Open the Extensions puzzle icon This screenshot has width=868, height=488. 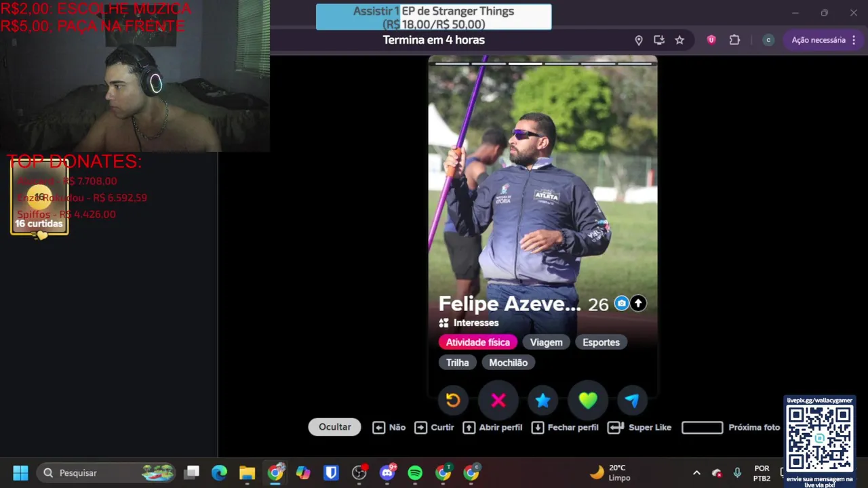[734, 40]
